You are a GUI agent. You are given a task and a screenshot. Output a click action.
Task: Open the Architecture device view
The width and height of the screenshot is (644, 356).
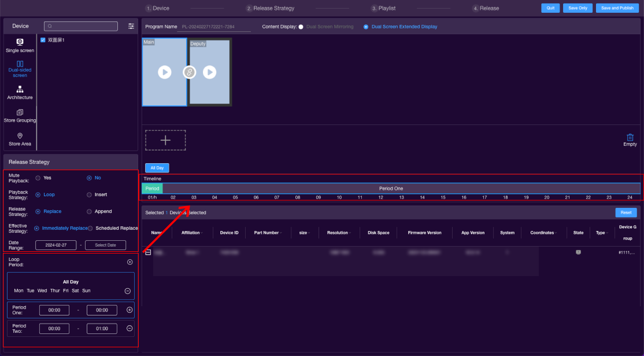tap(20, 93)
